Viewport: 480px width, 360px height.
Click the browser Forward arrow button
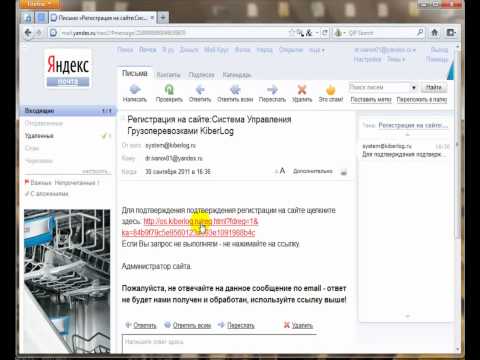coord(39,33)
